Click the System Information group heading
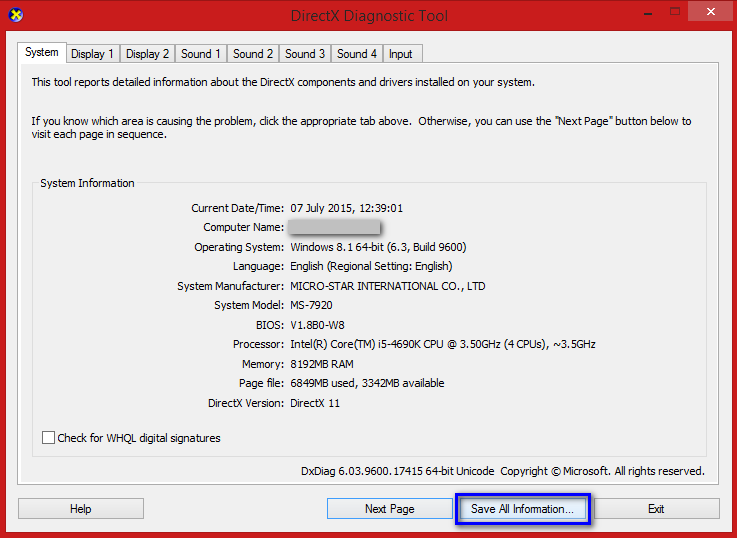Screen dimensions: 737x538 click(x=87, y=183)
